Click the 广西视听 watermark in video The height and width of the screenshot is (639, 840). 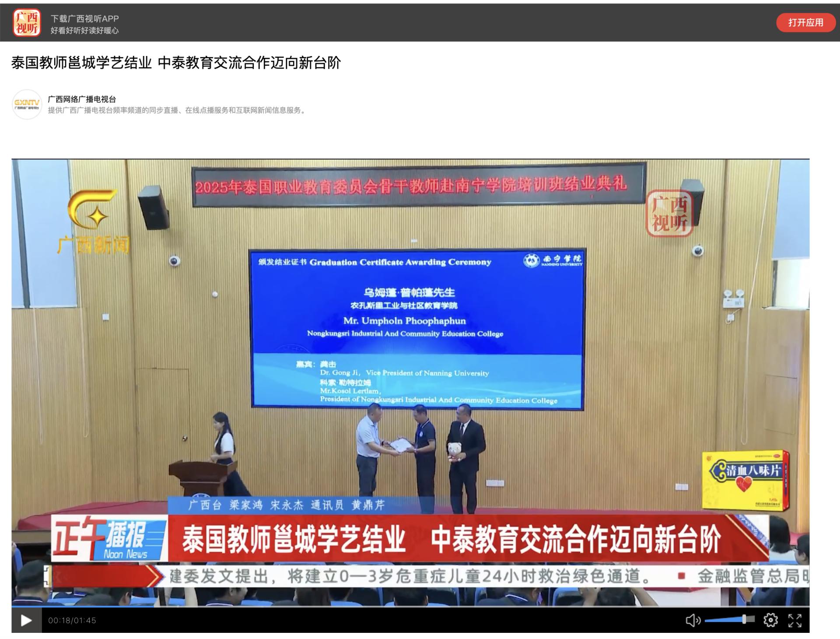[x=669, y=214]
